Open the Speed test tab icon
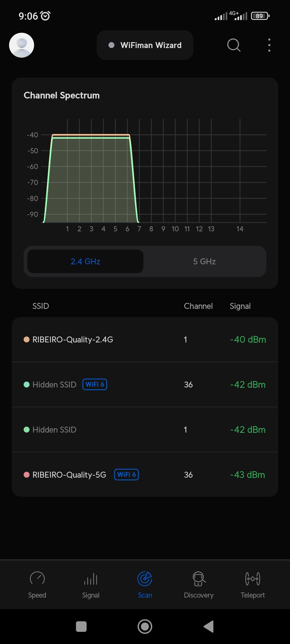 pos(37,578)
